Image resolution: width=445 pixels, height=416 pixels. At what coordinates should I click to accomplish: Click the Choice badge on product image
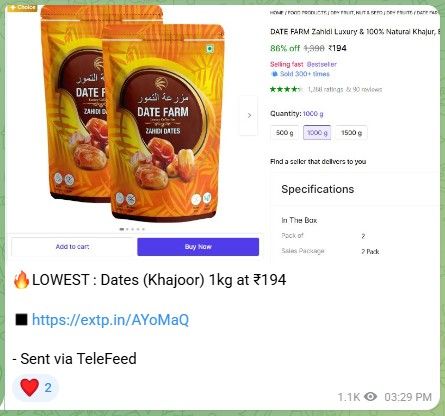click(22, 8)
